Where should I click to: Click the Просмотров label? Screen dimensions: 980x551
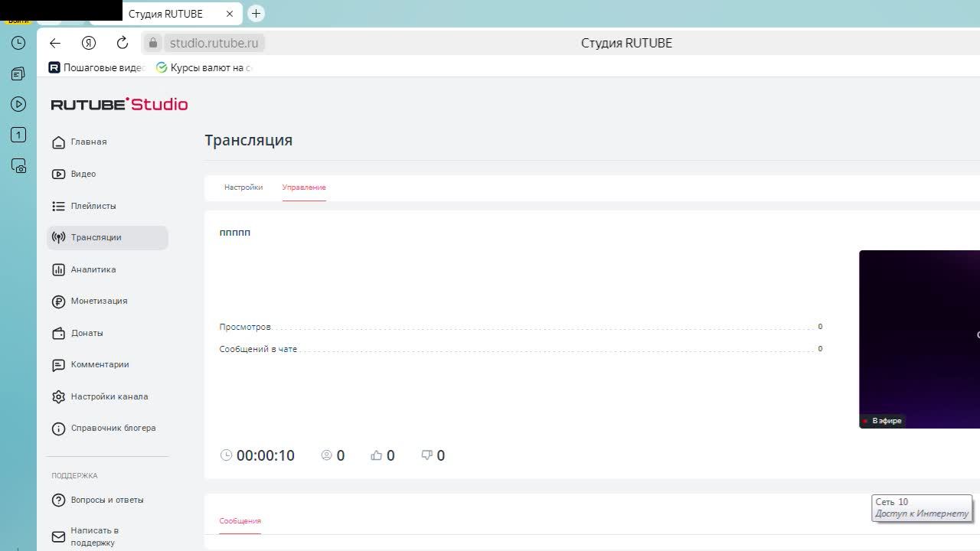tap(245, 328)
